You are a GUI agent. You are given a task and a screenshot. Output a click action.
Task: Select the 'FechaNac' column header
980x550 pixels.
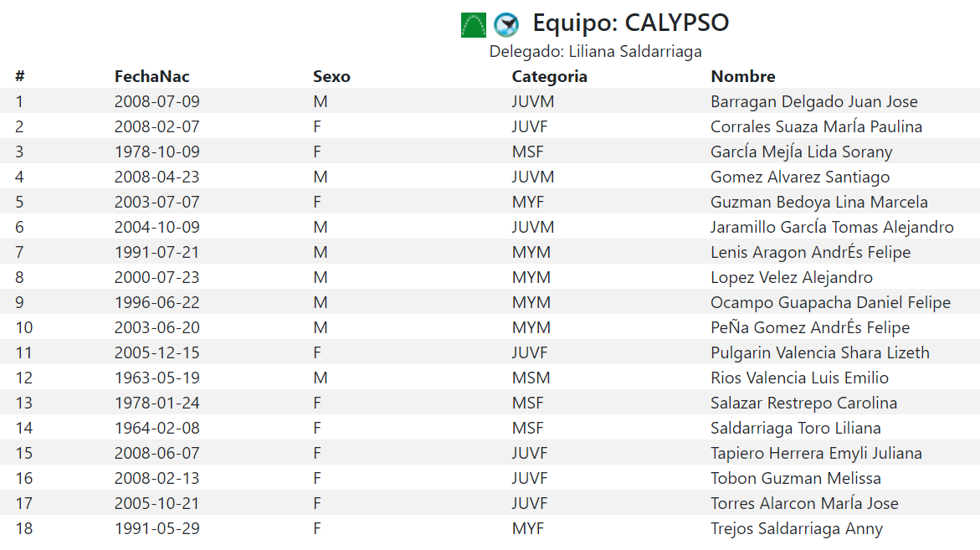151,77
